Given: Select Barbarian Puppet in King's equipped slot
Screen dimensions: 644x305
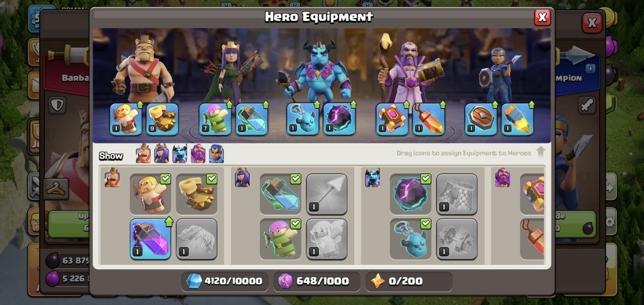Looking at the screenshot, I should click(x=126, y=119).
